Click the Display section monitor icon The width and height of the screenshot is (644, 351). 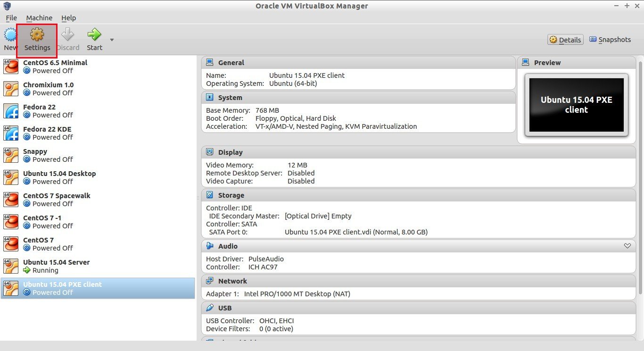(209, 152)
